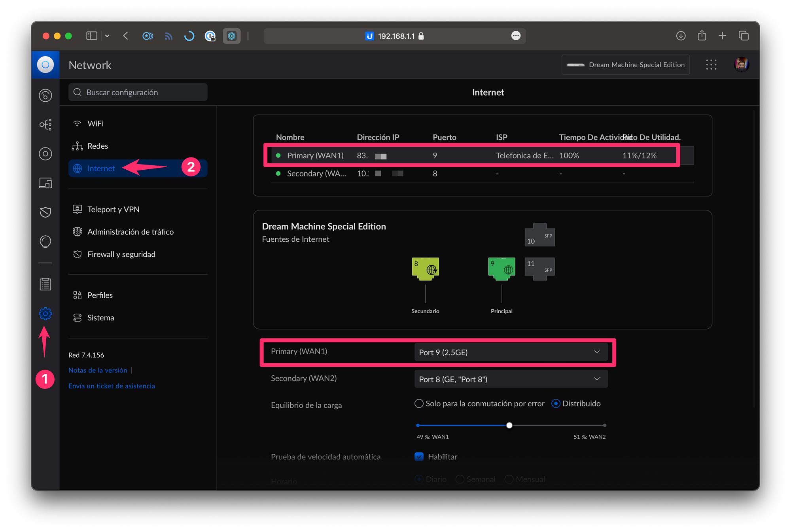Screen dimensions: 791x532
Task: Expand the Safari sidebar options chevron
Action: coord(107,36)
